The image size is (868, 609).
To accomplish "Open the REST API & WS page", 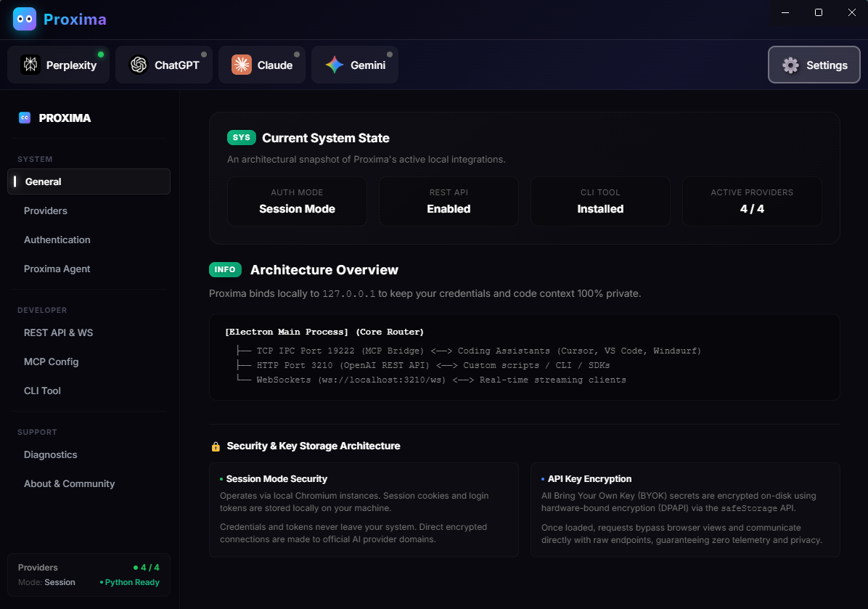I will (89, 332).
